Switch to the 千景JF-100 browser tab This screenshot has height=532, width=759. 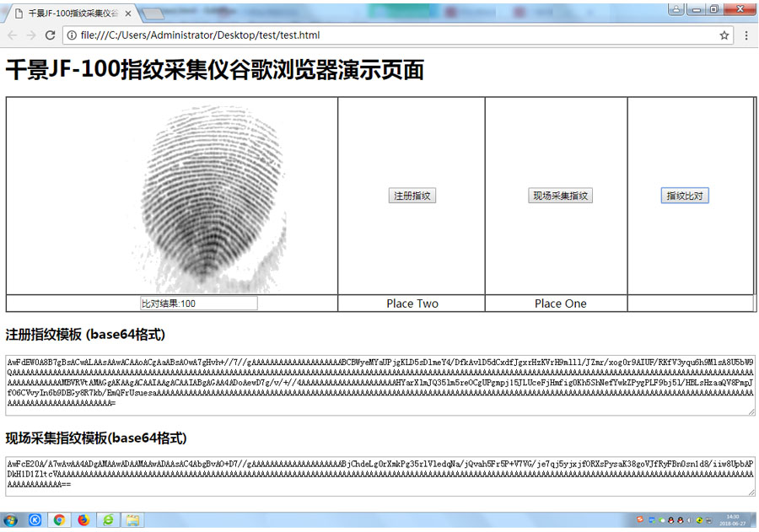[x=63, y=13]
